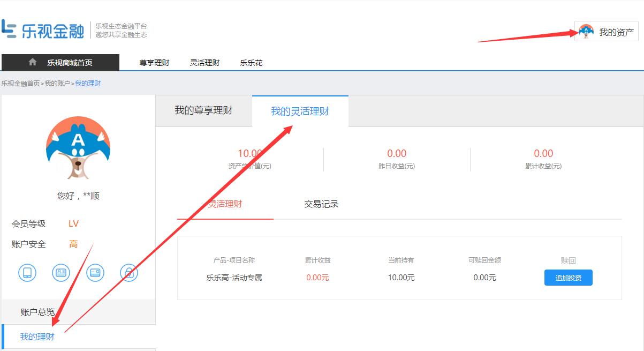Switch to 我的灵活理财 tab

pyautogui.click(x=300, y=111)
